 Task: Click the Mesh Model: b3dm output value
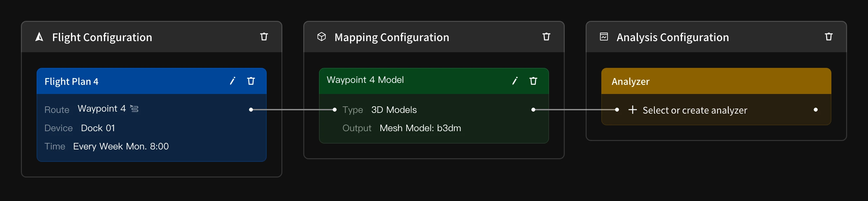[420, 128]
